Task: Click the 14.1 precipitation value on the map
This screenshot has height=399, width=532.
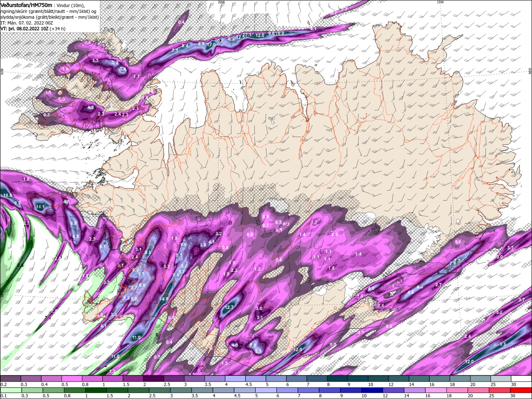Action: [40, 207]
